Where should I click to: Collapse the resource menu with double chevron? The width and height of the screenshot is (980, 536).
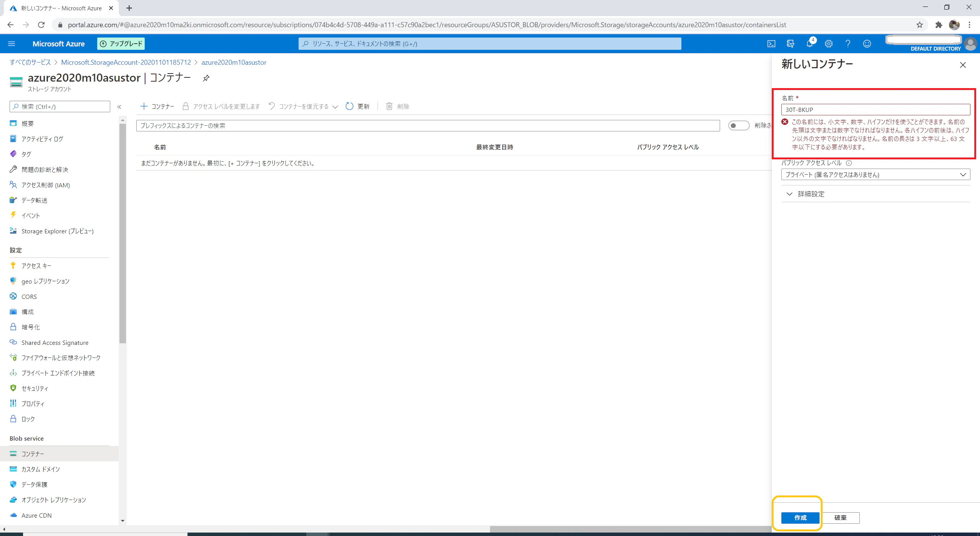coord(119,107)
